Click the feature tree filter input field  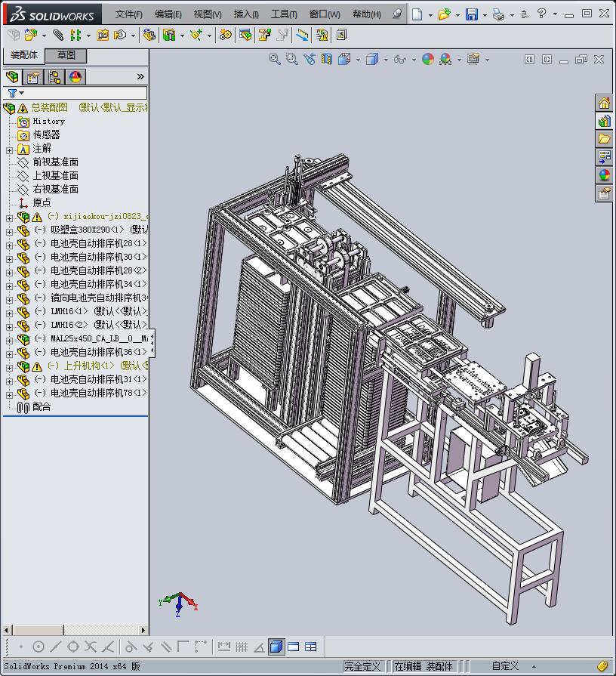[x=83, y=93]
